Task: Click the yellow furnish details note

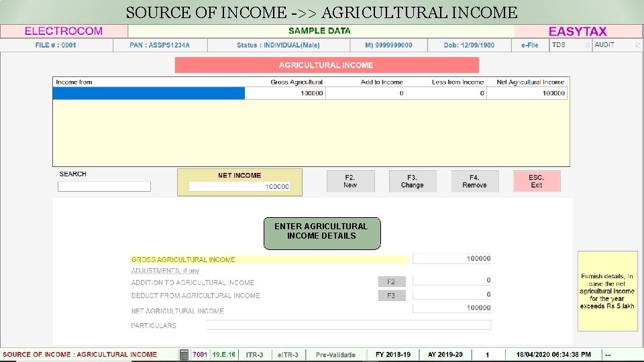Action: pos(607,291)
